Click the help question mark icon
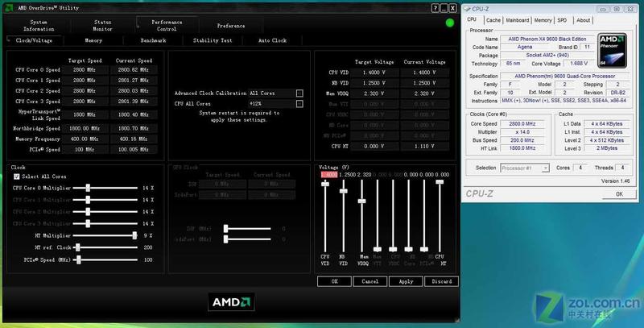644x328 pixels. point(436,8)
